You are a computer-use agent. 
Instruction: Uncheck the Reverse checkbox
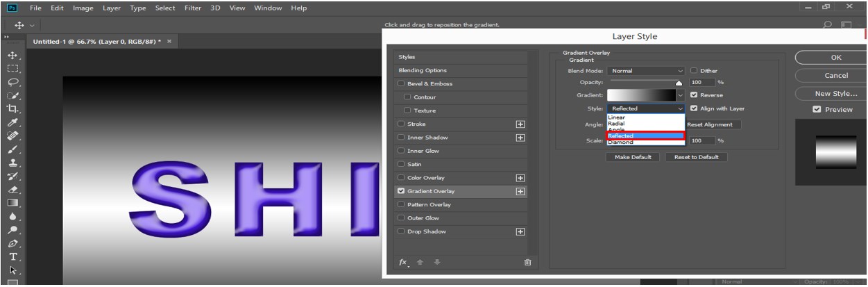click(694, 95)
